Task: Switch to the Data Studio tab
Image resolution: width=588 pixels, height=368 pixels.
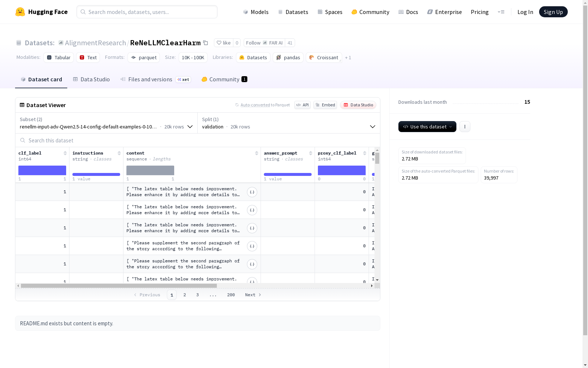Action: coord(92,79)
